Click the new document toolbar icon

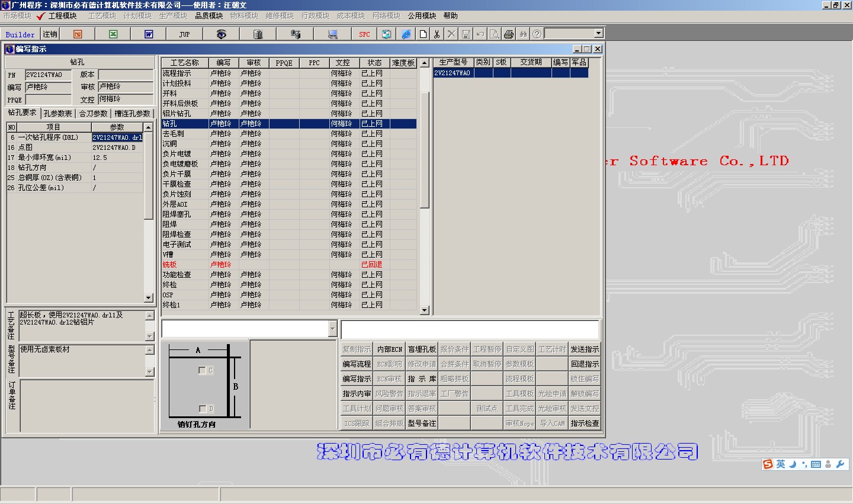point(422,34)
